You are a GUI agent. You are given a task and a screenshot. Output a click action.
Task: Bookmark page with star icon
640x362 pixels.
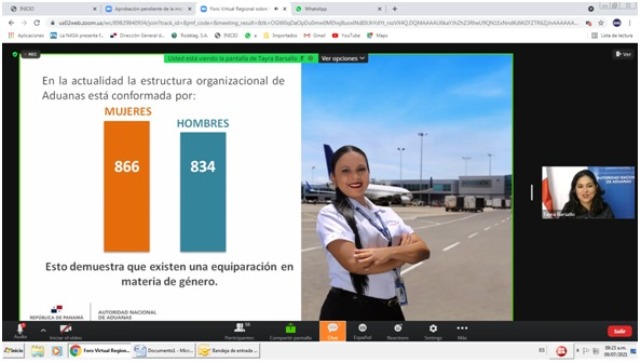(601, 23)
